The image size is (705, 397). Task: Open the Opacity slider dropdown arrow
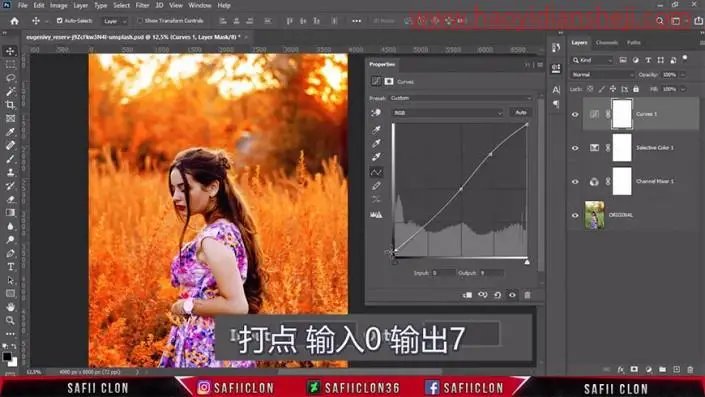(683, 75)
